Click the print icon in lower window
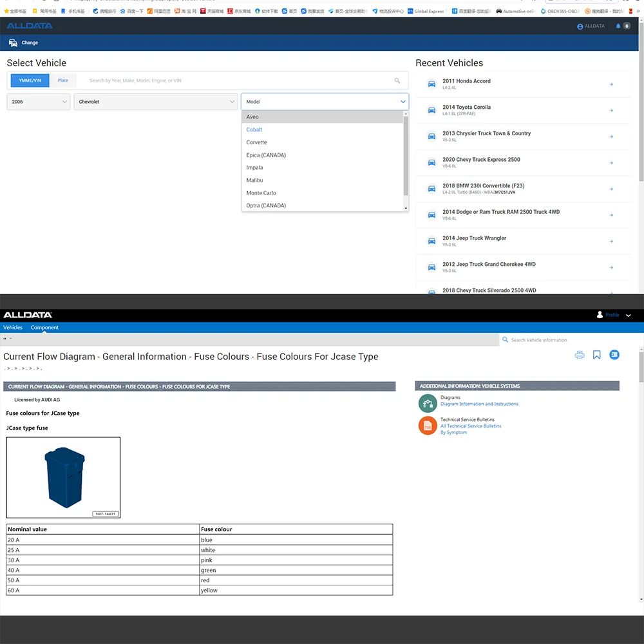The width and height of the screenshot is (644, 644). 580,355
